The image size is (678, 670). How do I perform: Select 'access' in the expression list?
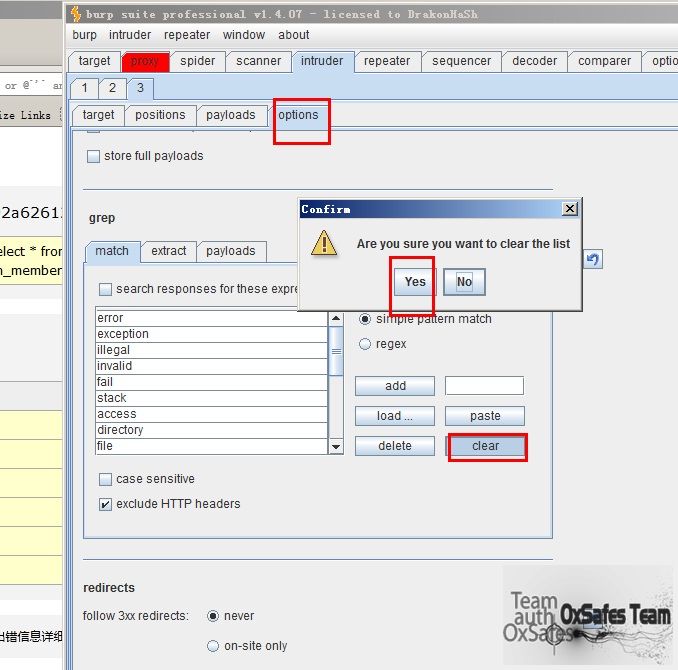click(211, 414)
